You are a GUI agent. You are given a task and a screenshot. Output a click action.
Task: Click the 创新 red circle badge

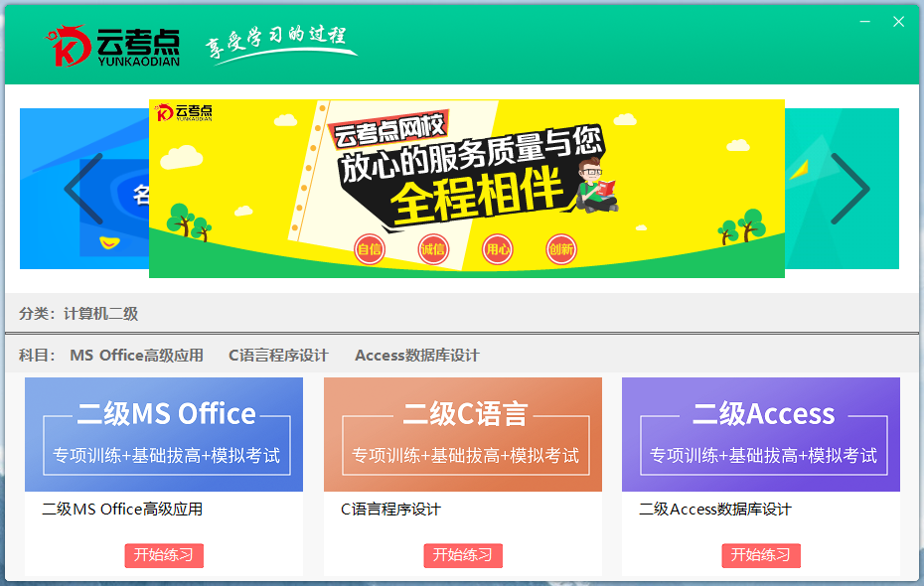(x=561, y=249)
